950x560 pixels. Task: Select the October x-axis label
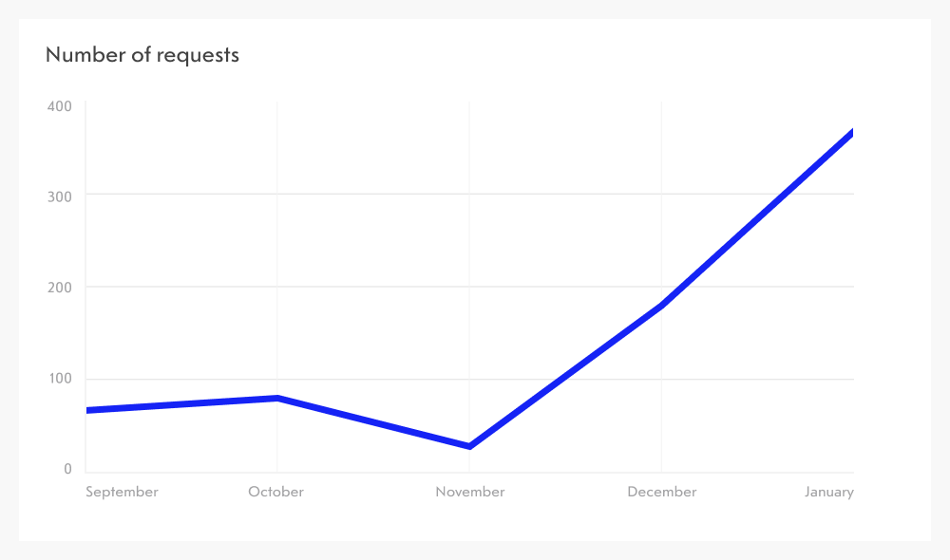point(276,492)
